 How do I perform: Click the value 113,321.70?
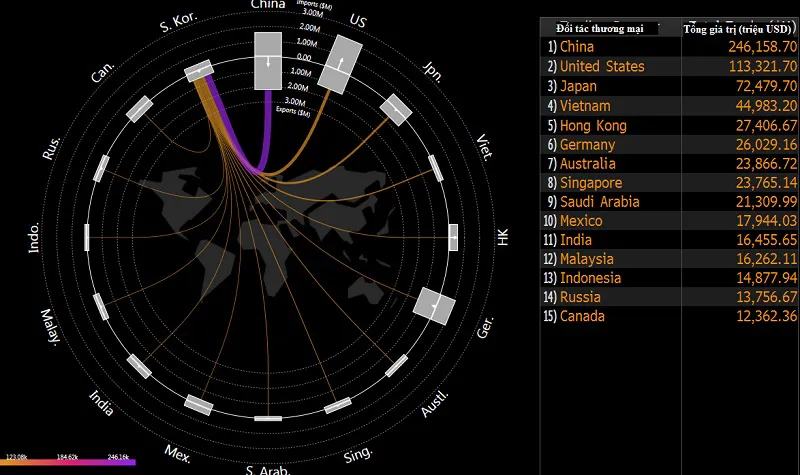(763, 66)
